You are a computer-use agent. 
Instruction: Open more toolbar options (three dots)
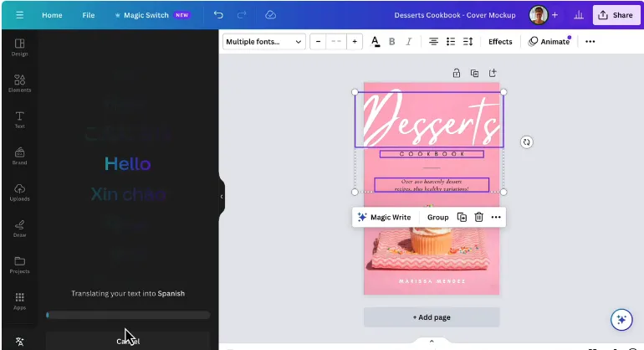click(590, 42)
